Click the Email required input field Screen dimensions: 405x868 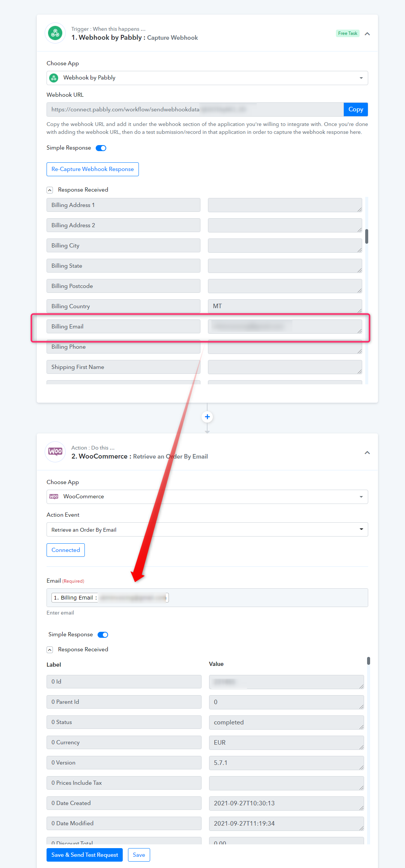(x=207, y=598)
